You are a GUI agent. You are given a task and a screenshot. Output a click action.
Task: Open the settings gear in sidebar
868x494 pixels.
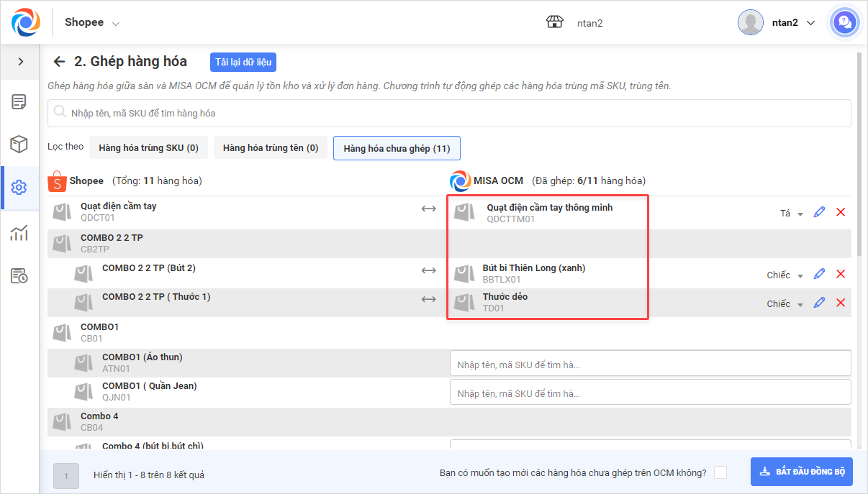(19, 188)
